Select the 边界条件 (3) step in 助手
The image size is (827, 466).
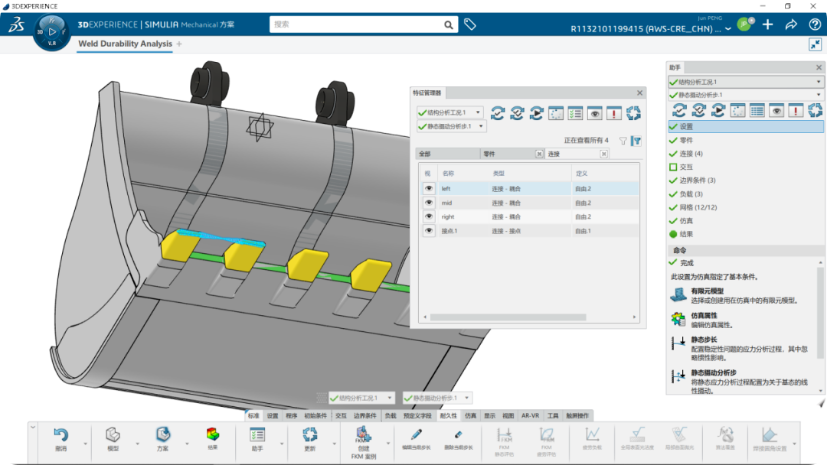697,180
